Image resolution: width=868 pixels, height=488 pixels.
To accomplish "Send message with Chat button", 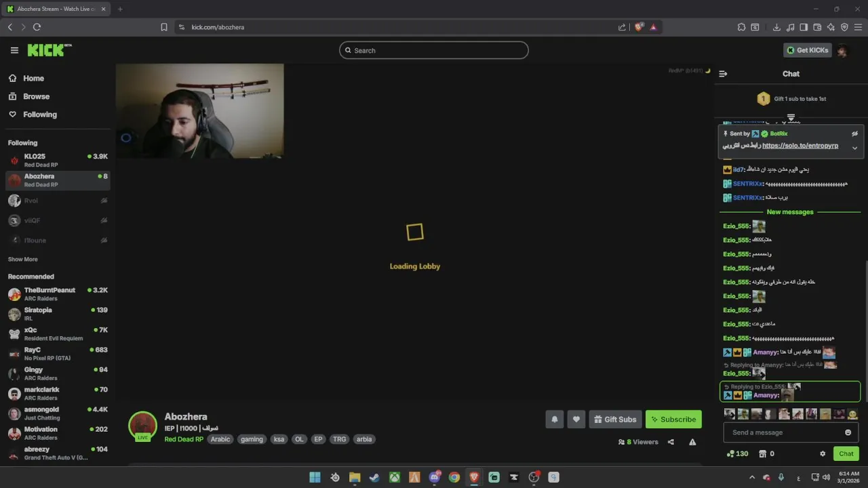I will point(846,454).
